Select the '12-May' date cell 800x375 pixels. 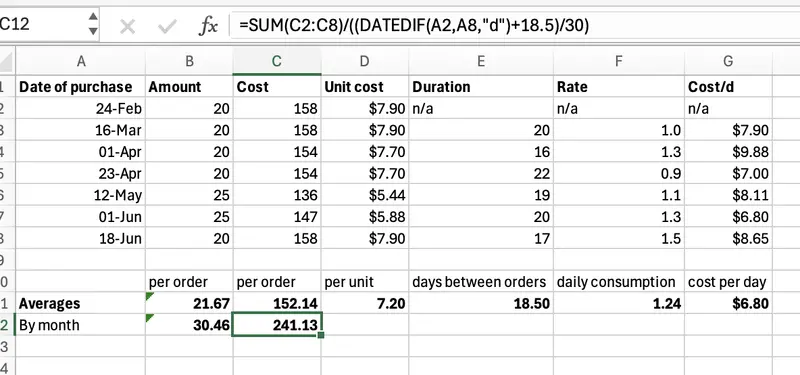pyautogui.click(x=81, y=195)
